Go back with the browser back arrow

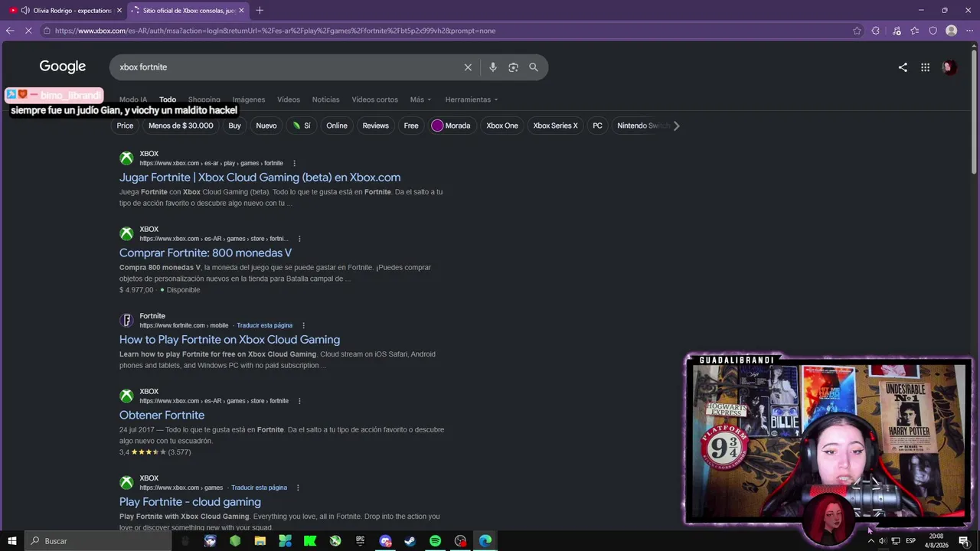(10, 31)
